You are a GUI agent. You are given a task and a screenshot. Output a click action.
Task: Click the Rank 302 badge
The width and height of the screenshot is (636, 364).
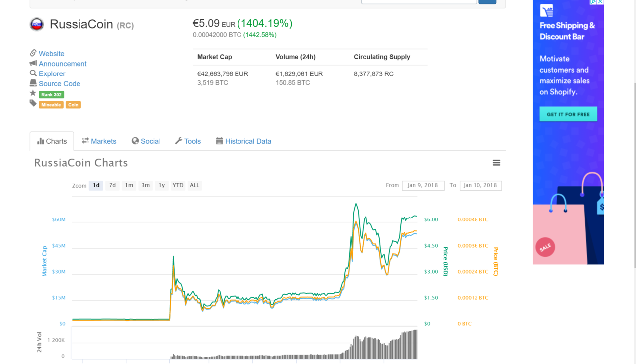51,94
